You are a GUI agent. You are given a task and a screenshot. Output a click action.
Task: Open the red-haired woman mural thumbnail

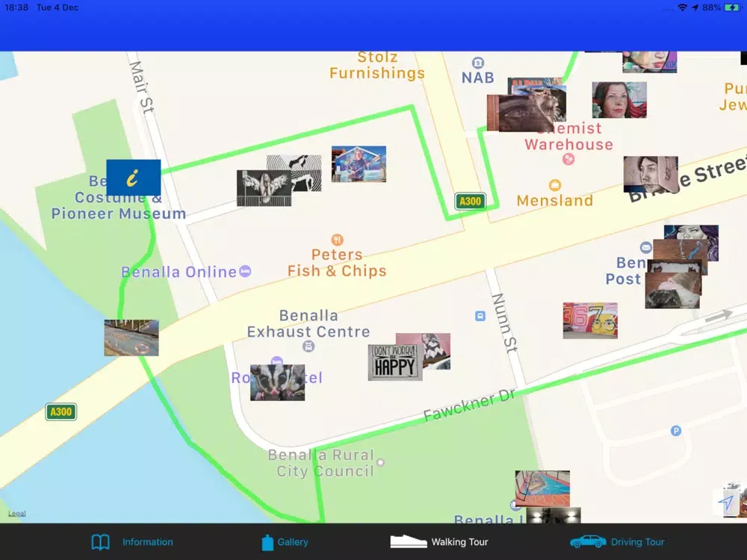coord(619,100)
